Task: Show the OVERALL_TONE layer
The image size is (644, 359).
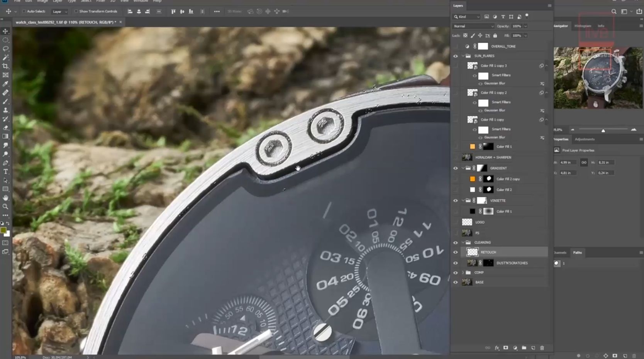Action: 456,46
